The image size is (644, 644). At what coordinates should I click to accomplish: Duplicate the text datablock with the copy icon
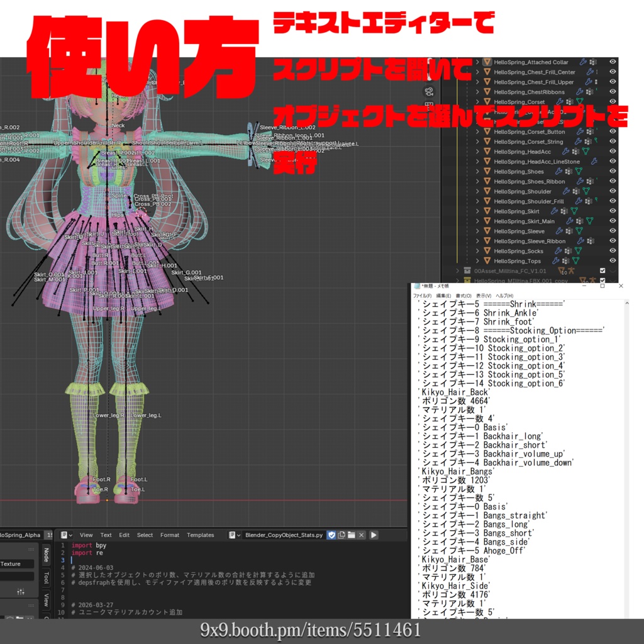tap(341, 535)
